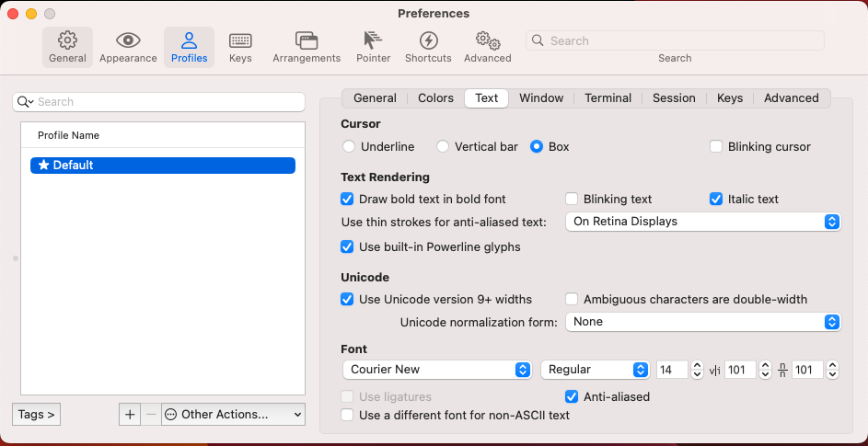Focus the toolbar Search preferences field
The height and width of the screenshot is (446, 868).
(675, 40)
